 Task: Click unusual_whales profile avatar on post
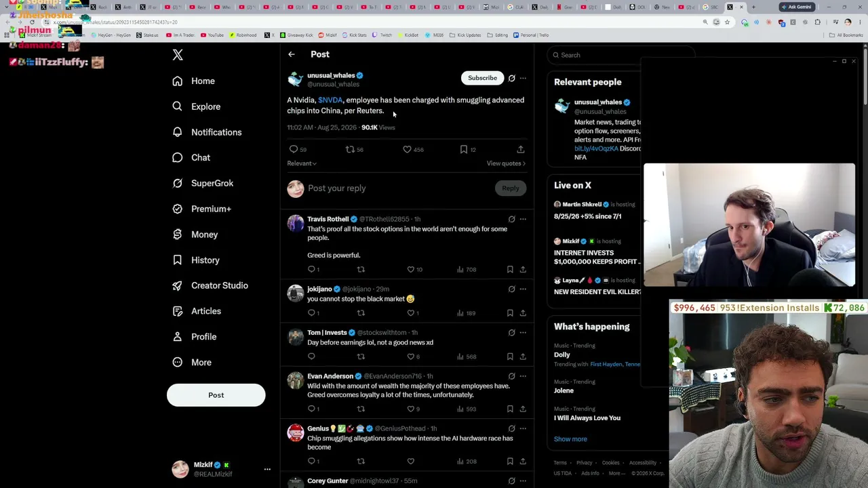coord(296,79)
